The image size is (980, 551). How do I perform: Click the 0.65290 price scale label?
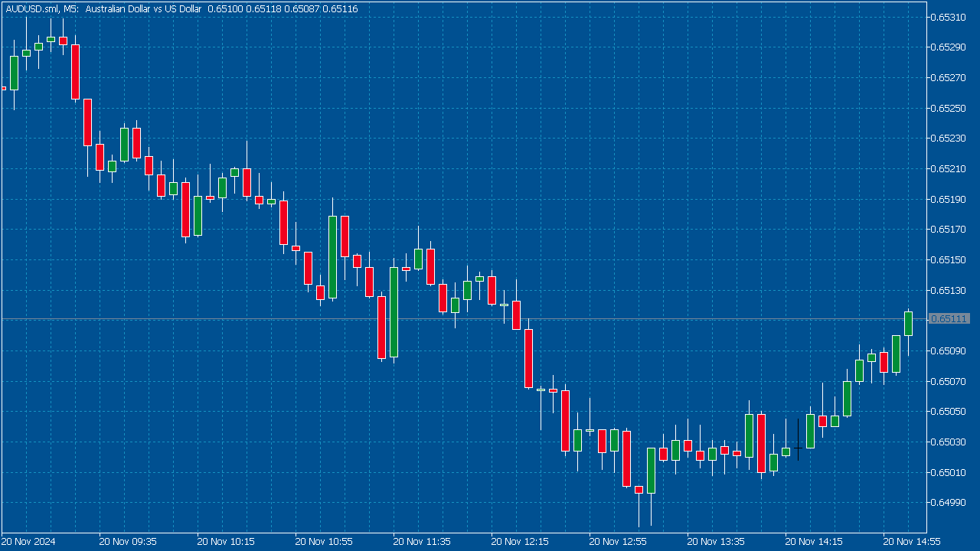949,47
